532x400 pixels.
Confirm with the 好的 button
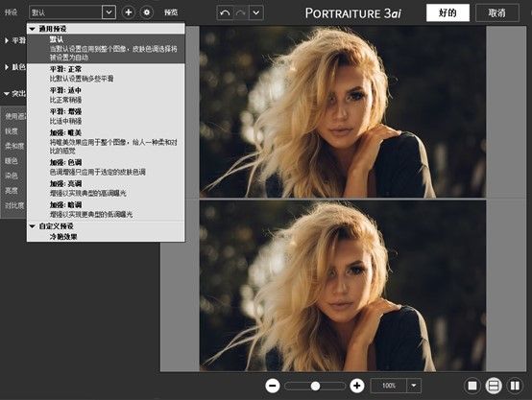click(x=447, y=12)
